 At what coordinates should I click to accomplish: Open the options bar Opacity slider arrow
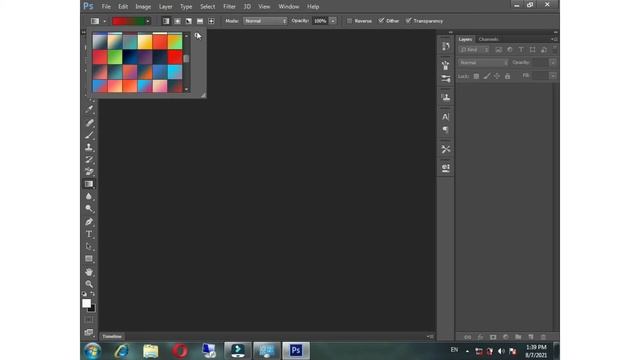click(x=333, y=21)
